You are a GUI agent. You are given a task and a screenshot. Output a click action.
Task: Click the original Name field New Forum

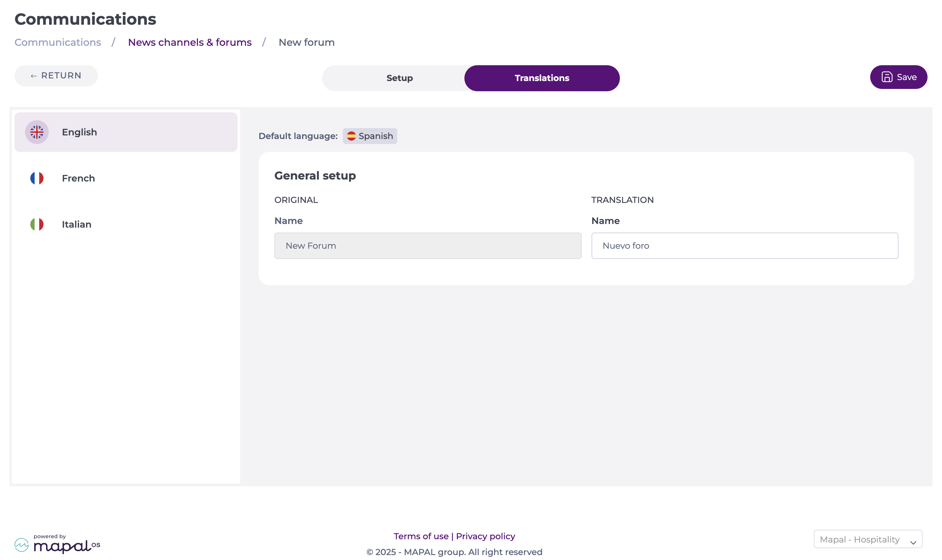pos(428,246)
